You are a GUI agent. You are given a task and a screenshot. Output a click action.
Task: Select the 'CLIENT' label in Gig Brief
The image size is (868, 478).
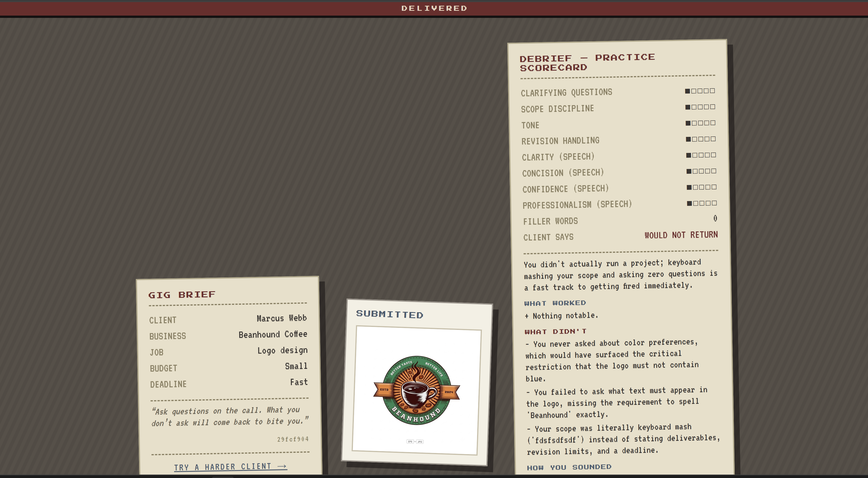click(163, 320)
